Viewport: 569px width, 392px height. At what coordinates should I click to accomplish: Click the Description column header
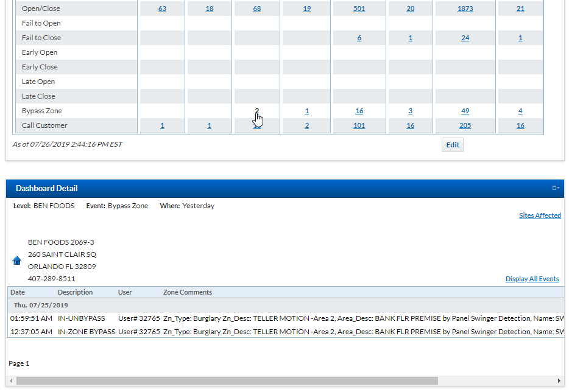coord(75,292)
